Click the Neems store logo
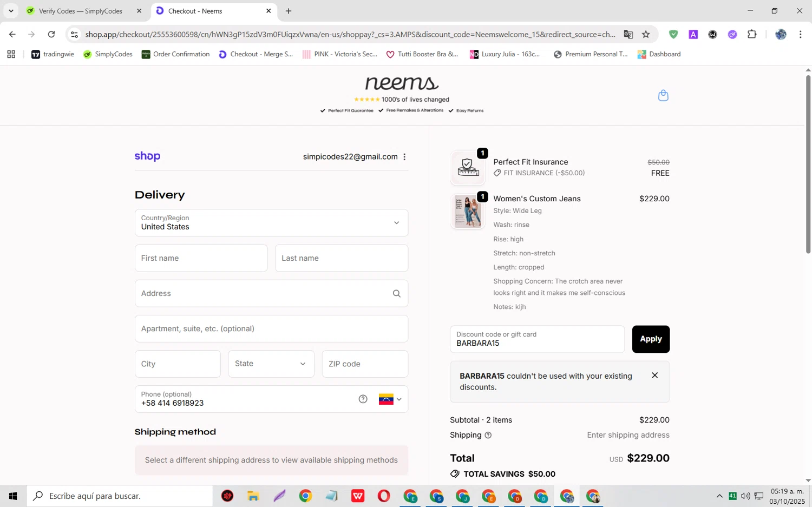This screenshot has height=507, width=812. click(402, 83)
